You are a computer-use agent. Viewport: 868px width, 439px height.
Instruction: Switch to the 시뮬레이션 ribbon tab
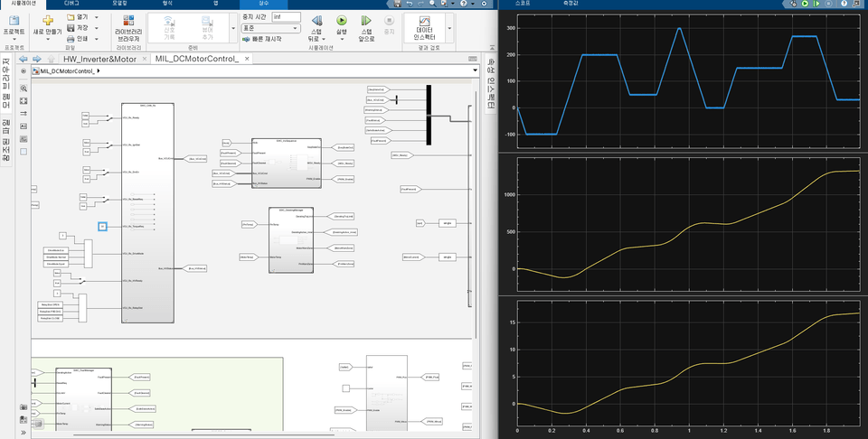[x=24, y=4]
